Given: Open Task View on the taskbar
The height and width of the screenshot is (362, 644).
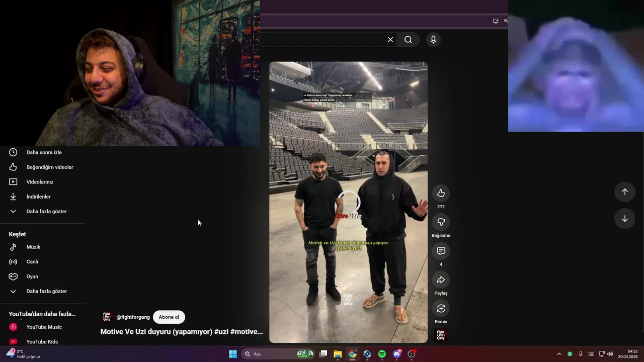Looking at the screenshot, I should (x=324, y=354).
